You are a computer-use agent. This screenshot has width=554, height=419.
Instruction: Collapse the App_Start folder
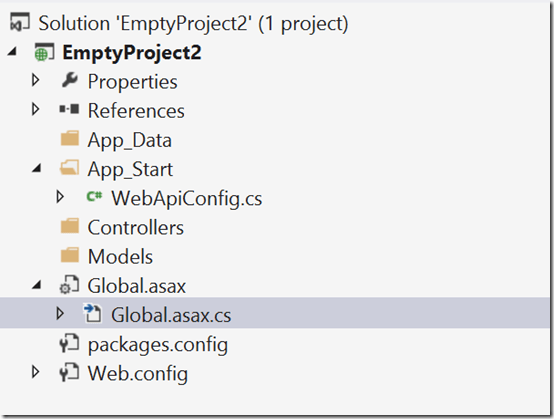point(36,168)
